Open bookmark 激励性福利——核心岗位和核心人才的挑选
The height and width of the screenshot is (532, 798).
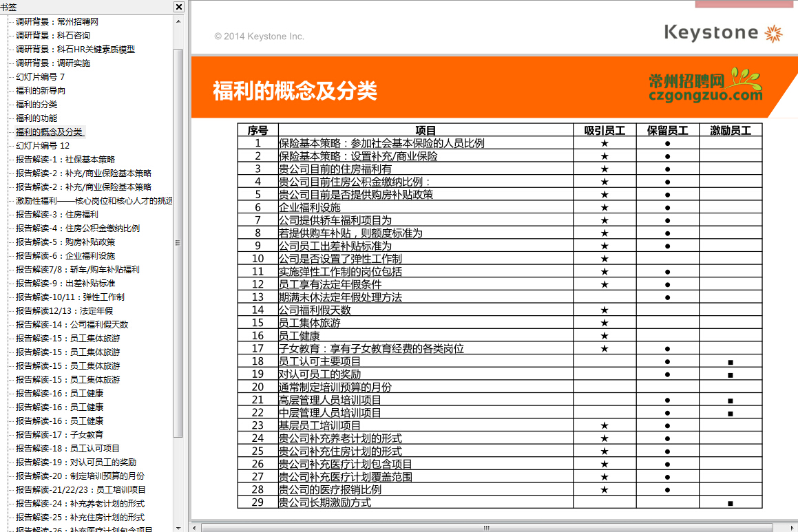click(x=94, y=200)
